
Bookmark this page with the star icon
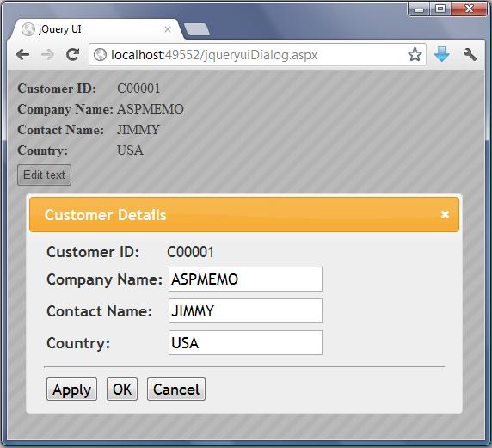tap(415, 54)
